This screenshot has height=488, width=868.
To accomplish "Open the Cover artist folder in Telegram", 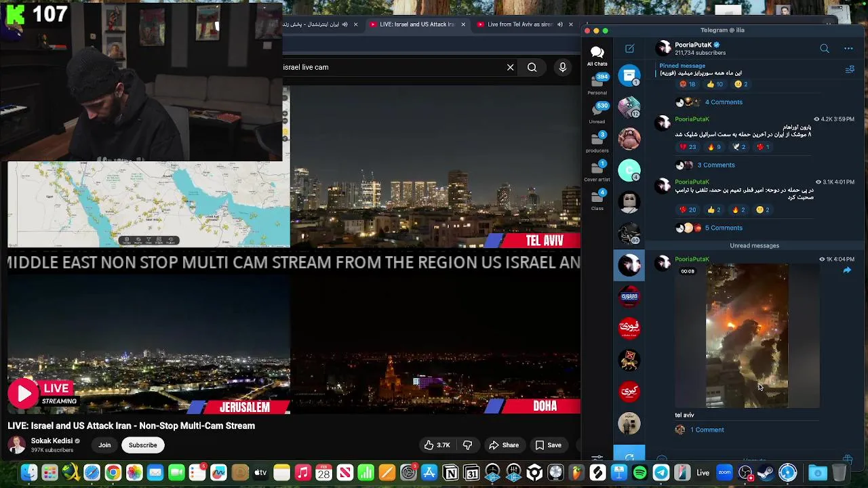I will (597, 171).
